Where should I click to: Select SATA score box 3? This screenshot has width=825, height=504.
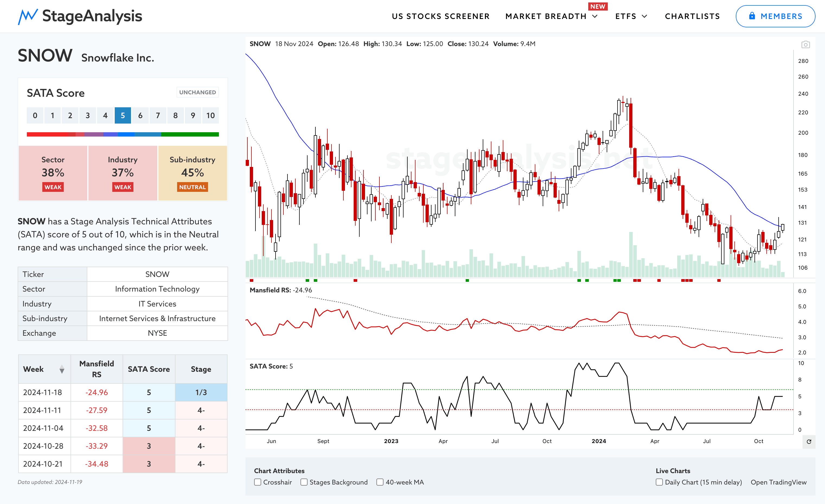click(x=87, y=115)
